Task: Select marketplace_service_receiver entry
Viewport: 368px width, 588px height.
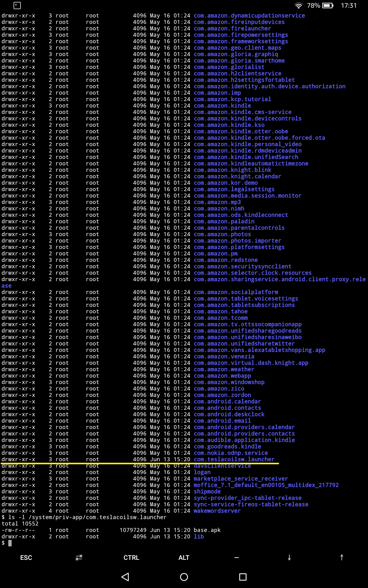Action: (x=241, y=479)
